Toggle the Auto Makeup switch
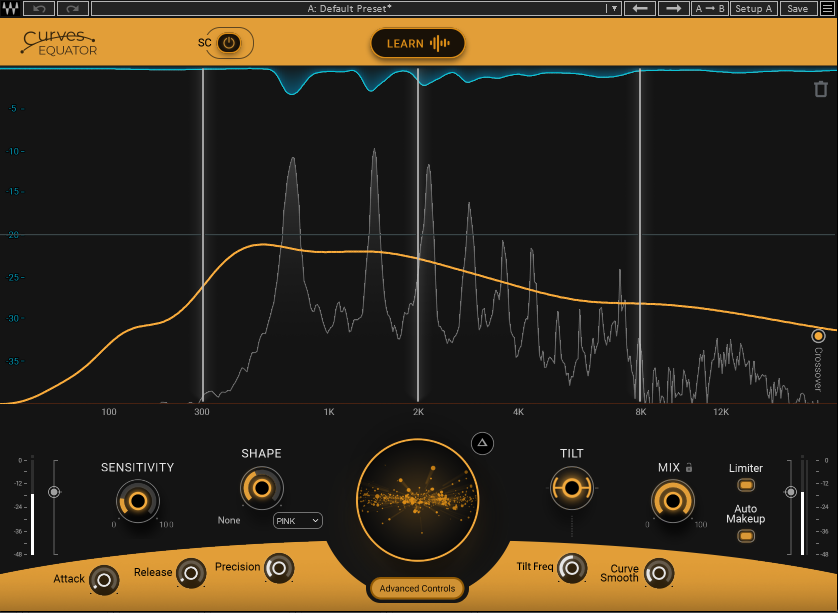838x613 pixels. pos(745,536)
